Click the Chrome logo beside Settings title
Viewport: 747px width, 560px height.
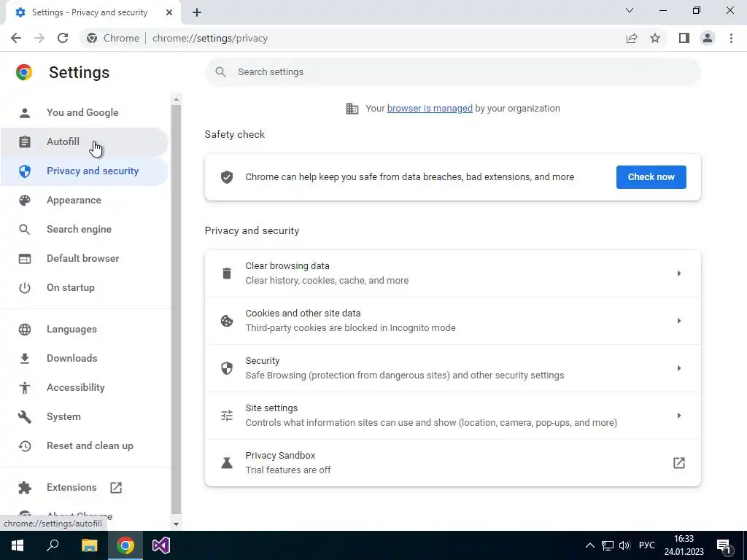click(x=24, y=72)
